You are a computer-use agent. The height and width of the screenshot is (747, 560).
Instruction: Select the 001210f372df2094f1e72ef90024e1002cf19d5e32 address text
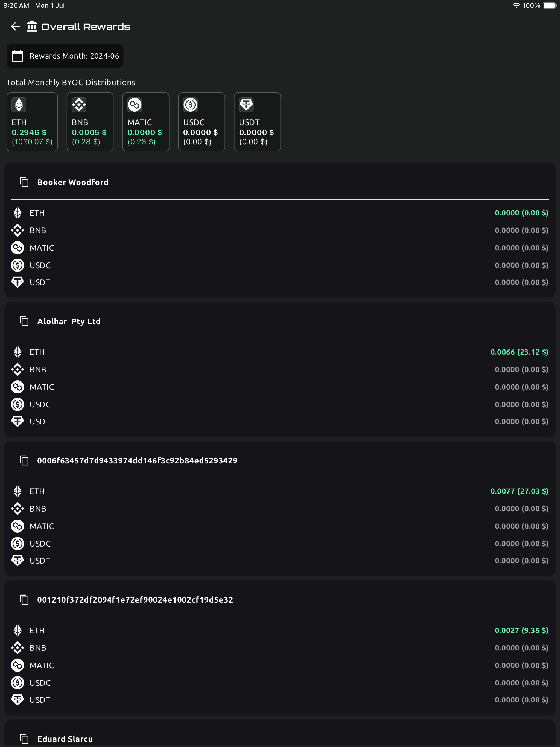coord(135,600)
